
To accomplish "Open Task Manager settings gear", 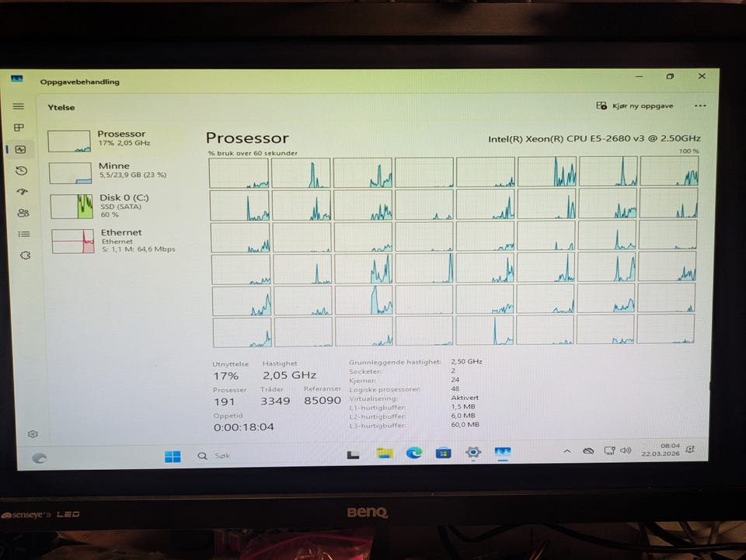I will [33, 434].
